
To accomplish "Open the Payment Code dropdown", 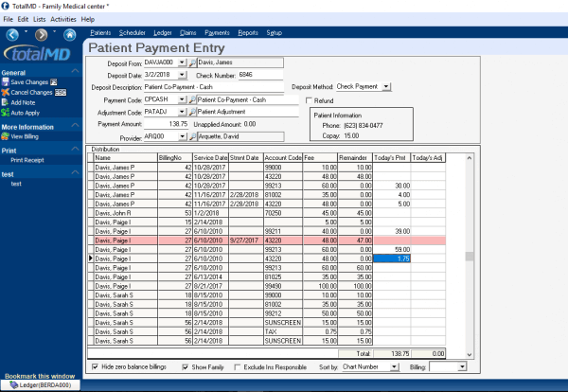I will pos(182,99).
